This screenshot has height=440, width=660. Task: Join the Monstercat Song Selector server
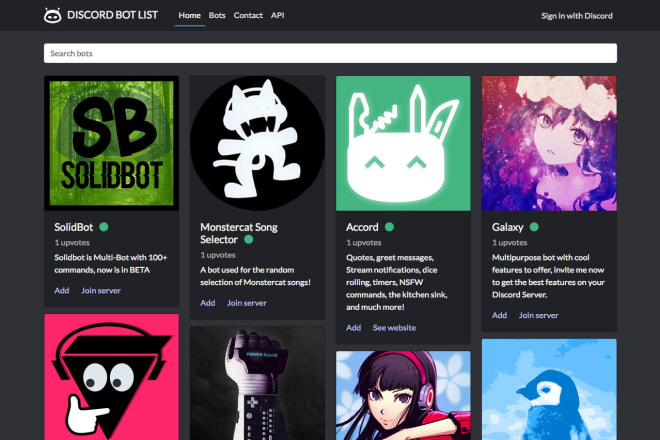click(247, 303)
